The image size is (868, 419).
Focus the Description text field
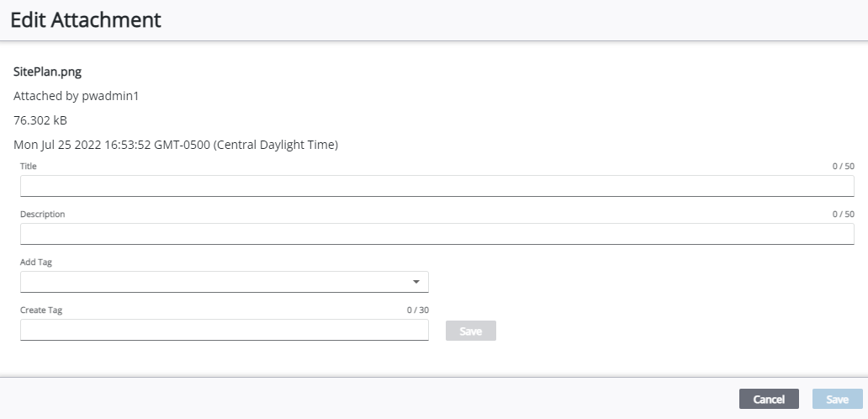click(437, 234)
